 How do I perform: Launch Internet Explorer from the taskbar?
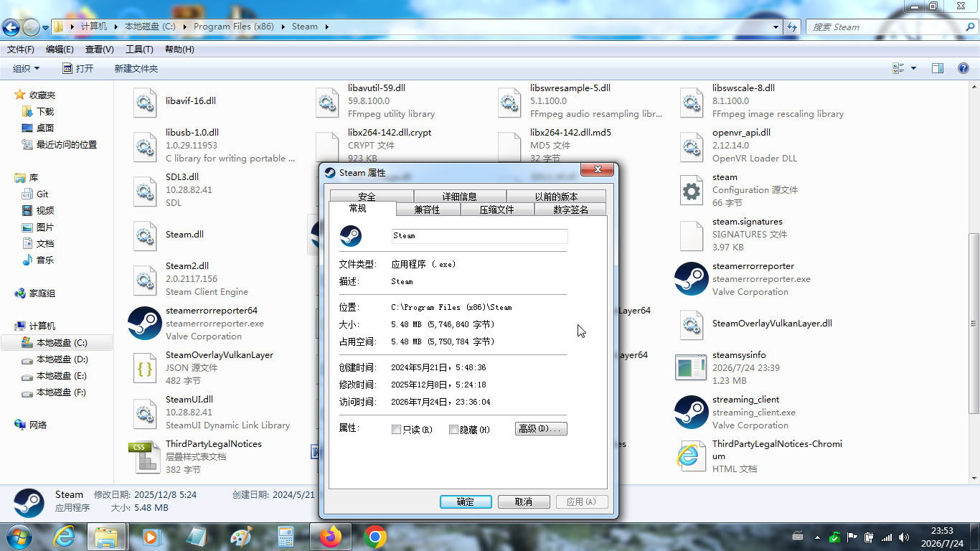(x=65, y=537)
